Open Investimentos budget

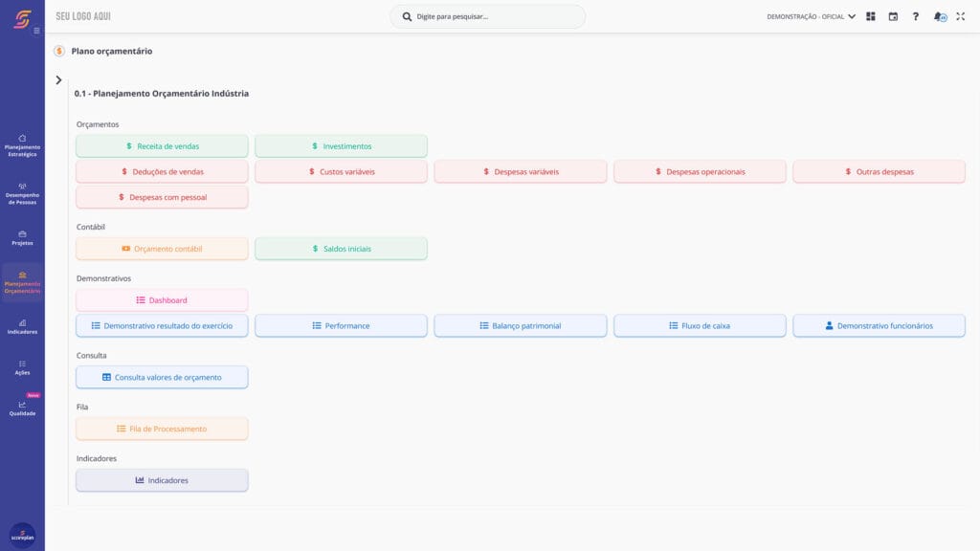tap(342, 146)
